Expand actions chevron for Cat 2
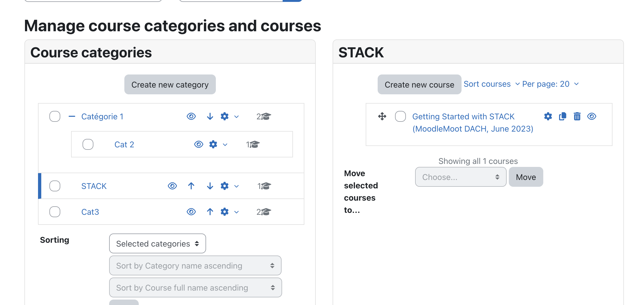 [225, 145]
